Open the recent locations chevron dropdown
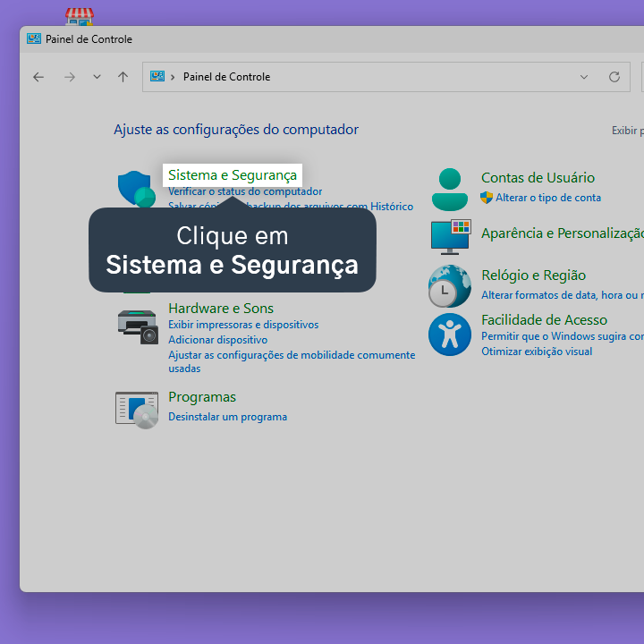Screen dimensions: 644x644 (97, 77)
